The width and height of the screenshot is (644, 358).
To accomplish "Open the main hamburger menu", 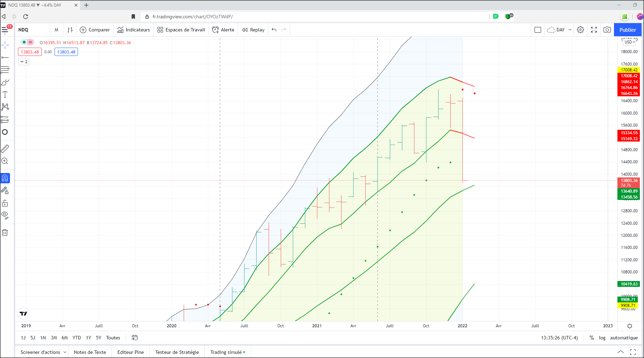I will click(5, 30).
